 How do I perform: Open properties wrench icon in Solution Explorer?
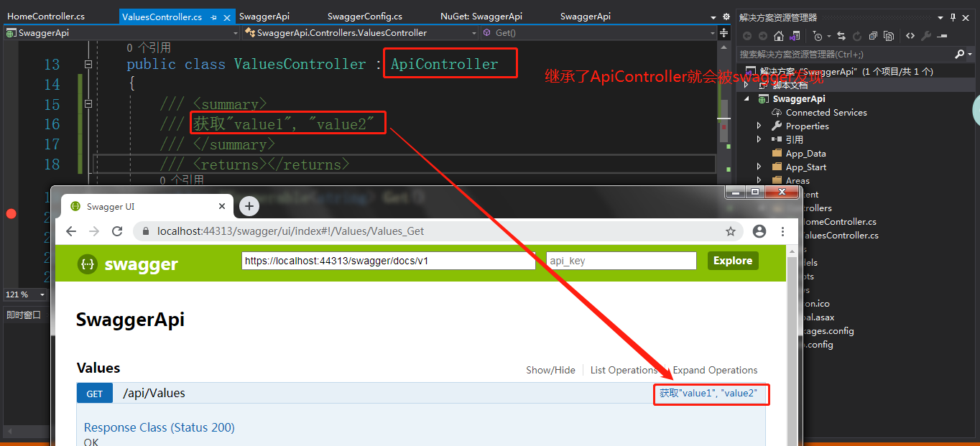(926, 36)
